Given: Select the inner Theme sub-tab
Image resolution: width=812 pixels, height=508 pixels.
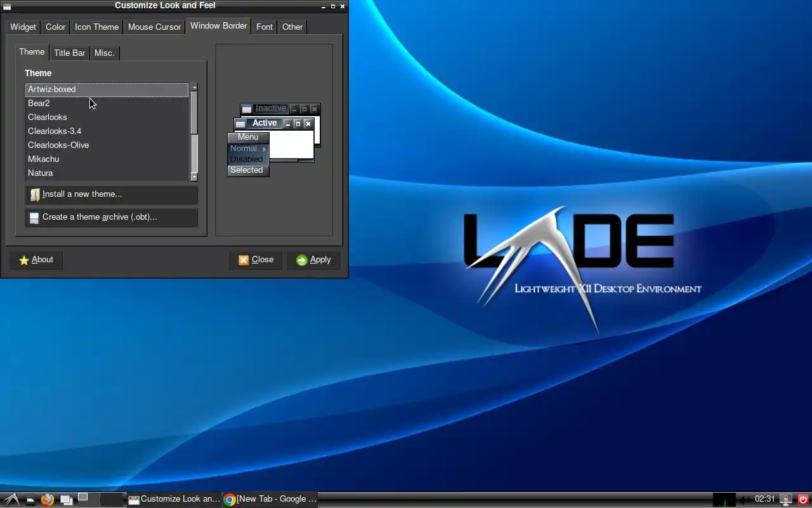Looking at the screenshot, I should click(32, 52).
